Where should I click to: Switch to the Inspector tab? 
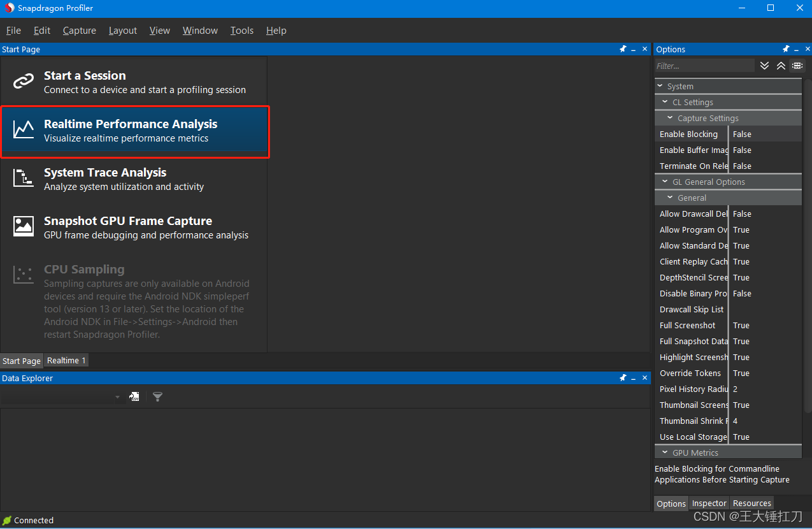pyautogui.click(x=709, y=503)
